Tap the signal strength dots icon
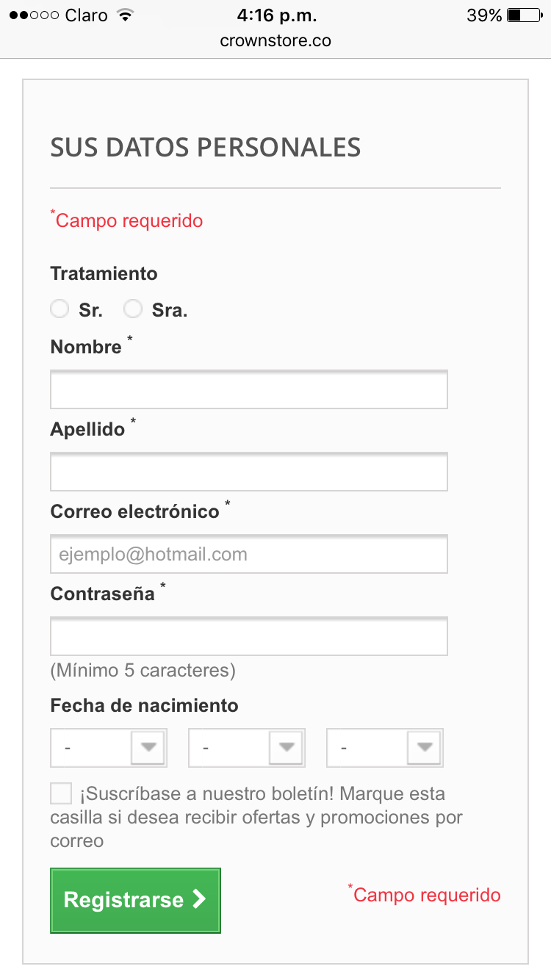 (x=34, y=15)
